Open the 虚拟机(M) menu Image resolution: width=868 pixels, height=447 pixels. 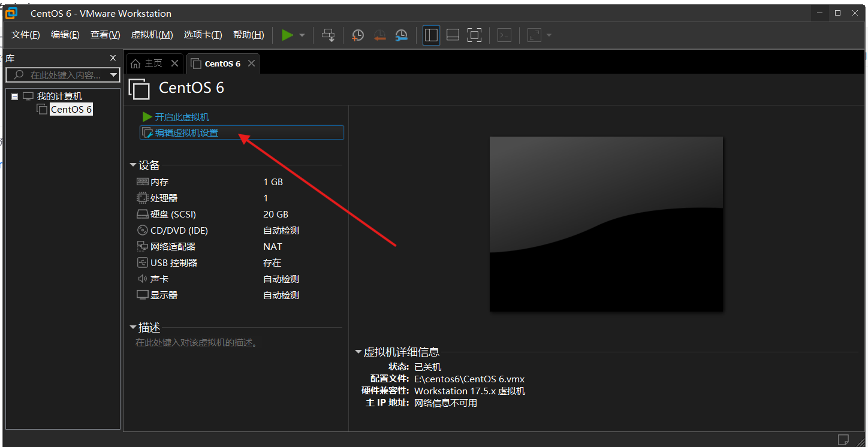point(152,35)
